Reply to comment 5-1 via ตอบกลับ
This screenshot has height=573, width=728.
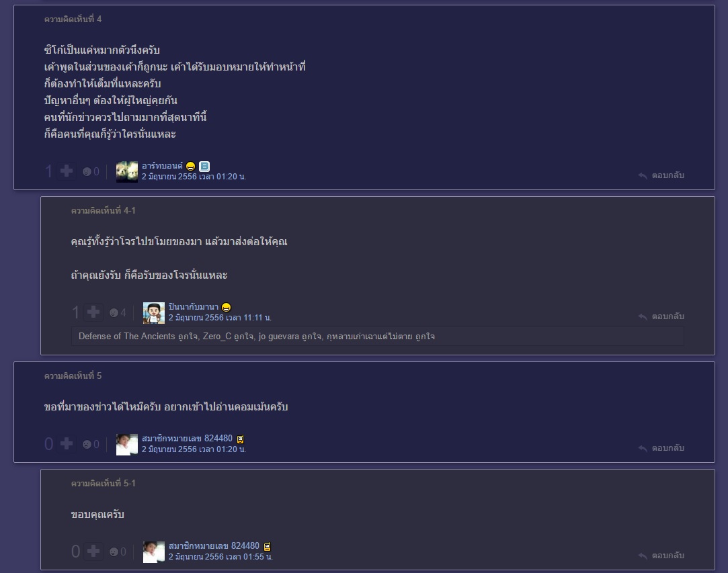(661, 556)
